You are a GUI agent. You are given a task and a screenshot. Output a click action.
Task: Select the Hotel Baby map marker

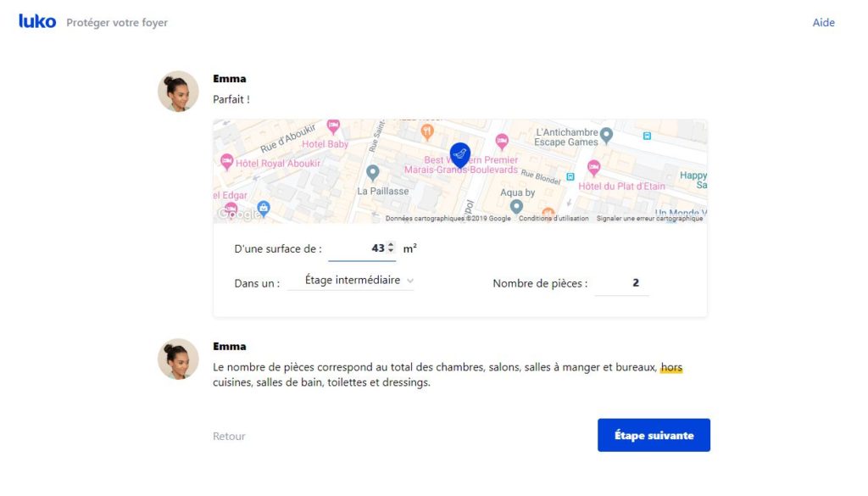pyautogui.click(x=333, y=127)
